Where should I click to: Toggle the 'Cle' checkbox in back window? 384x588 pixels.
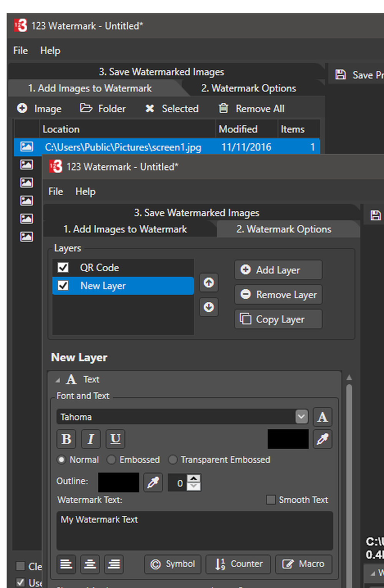pos(20,566)
